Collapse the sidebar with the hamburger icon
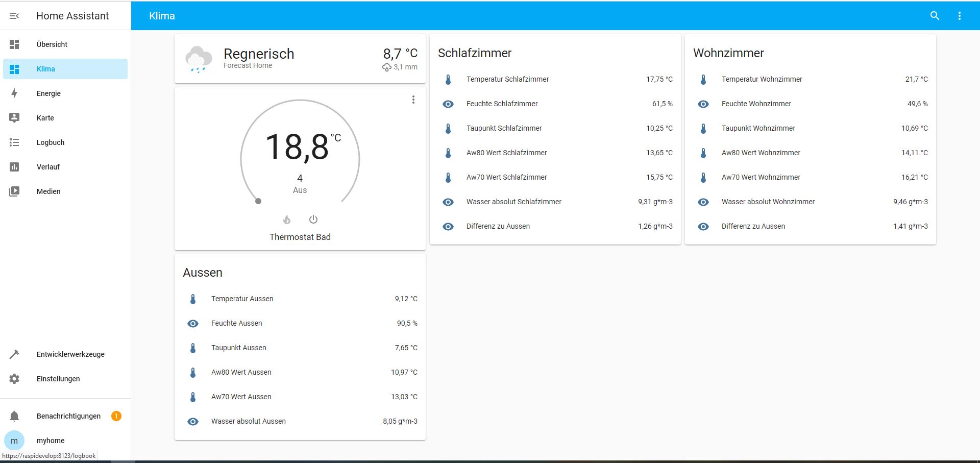980x463 pixels. click(x=14, y=16)
